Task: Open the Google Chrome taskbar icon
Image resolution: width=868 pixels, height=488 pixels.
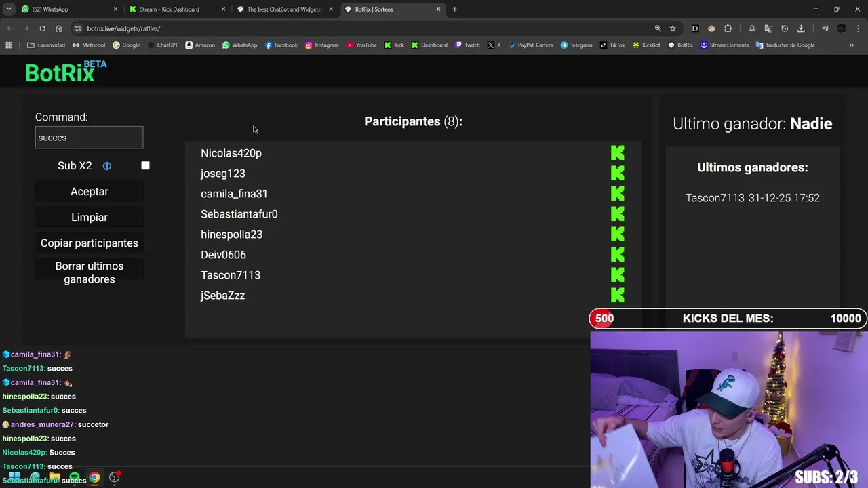Action: (x=94, y=478)
